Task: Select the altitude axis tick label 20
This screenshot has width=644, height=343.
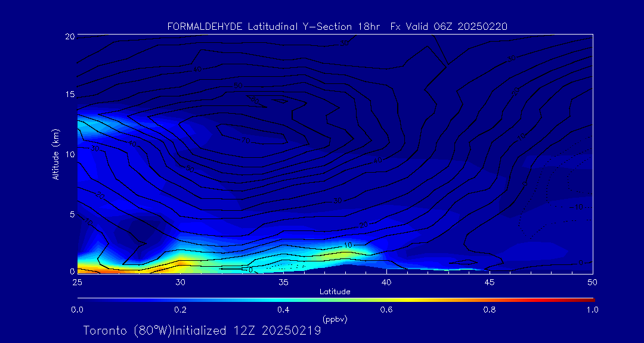Action: point(69,36)
